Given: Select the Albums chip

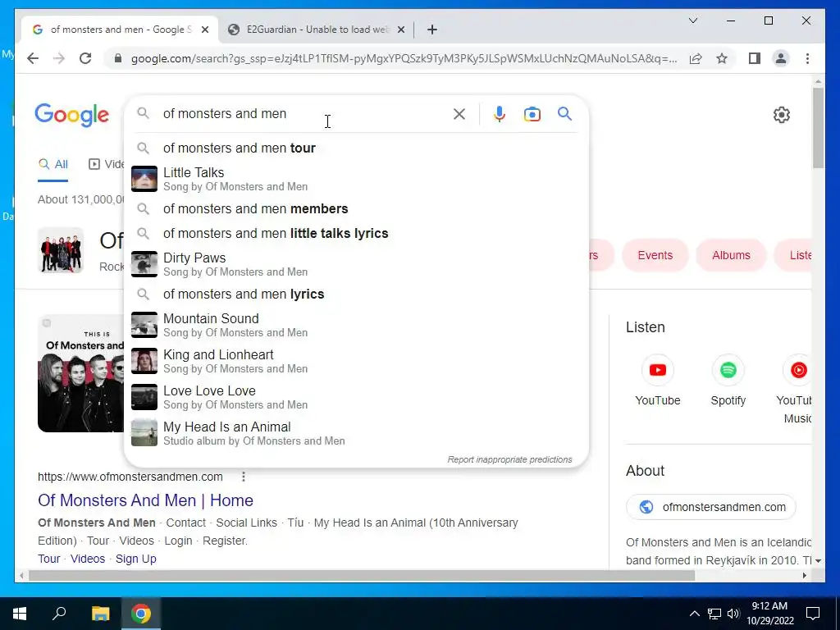Looking at the screenshot, I should click(731, 255).
